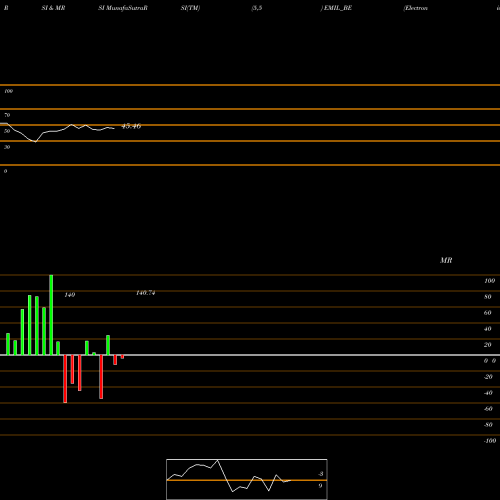Click the "20" label on MR axis

tap(488, 345)
